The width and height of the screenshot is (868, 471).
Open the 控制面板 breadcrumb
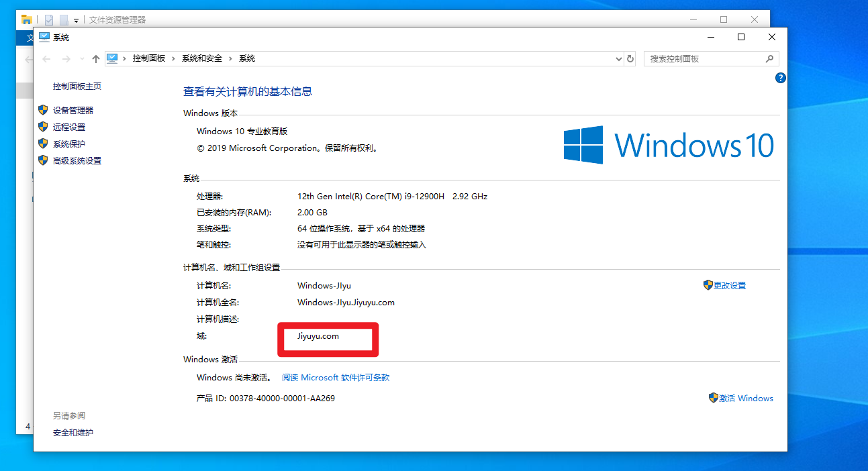click(149, 58)
